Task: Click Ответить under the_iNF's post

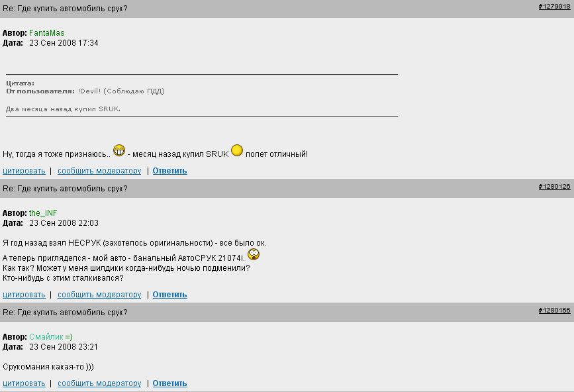Action: (169, 295)
